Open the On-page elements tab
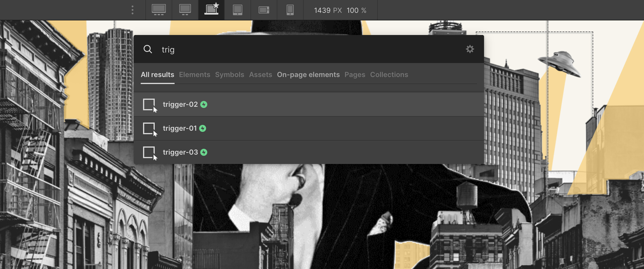The height and width of the screenshot is (269, 644). pyautogui.click(x=308, y=75)
